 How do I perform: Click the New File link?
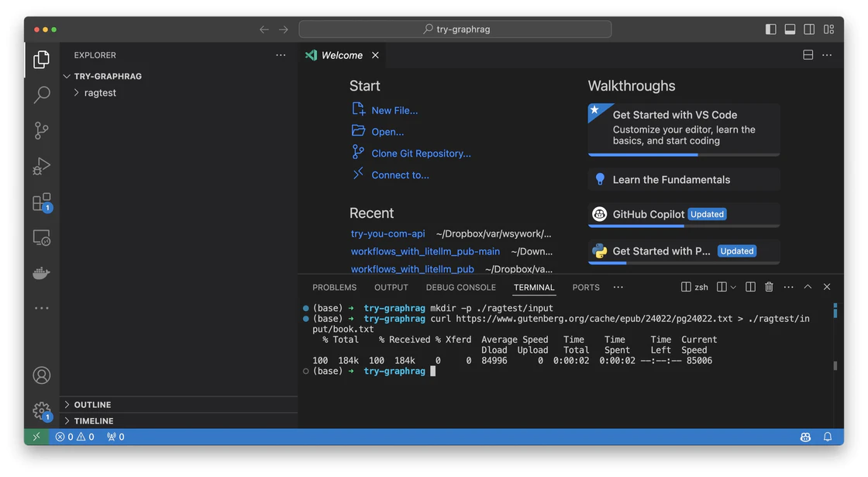click(394, 110)
